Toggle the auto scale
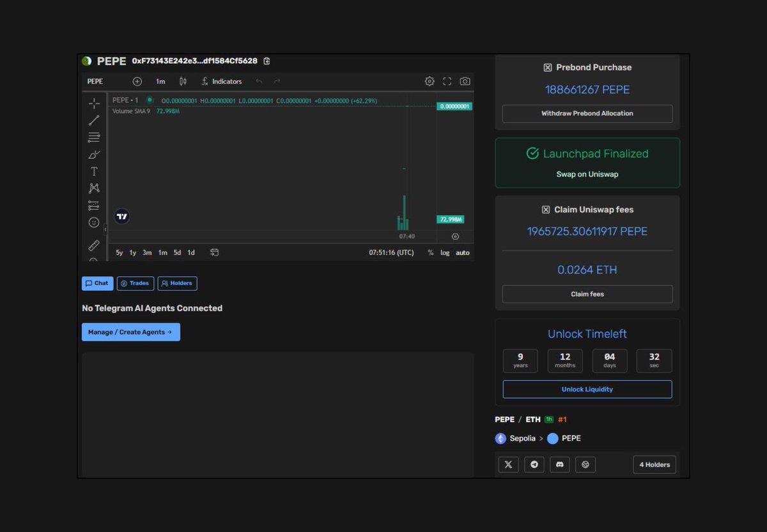Viewport: 767px width, 532px height. click(463, 253)
